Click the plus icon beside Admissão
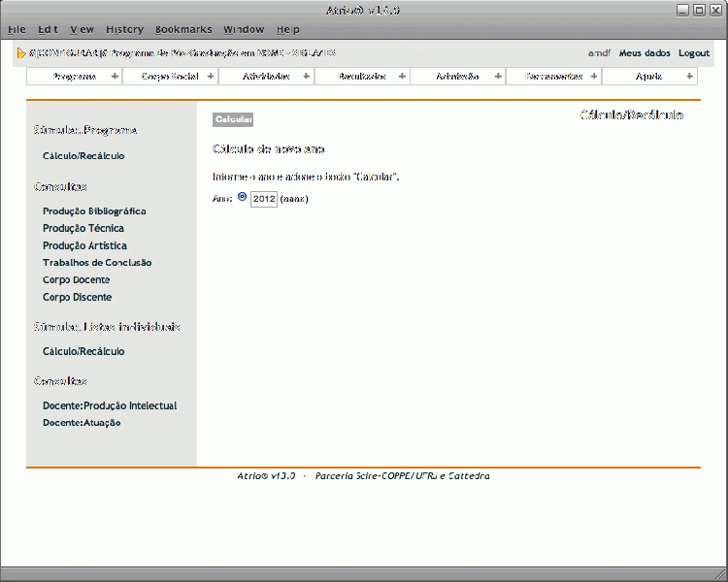The image size is (728, 582). click(x=498, y=77)
